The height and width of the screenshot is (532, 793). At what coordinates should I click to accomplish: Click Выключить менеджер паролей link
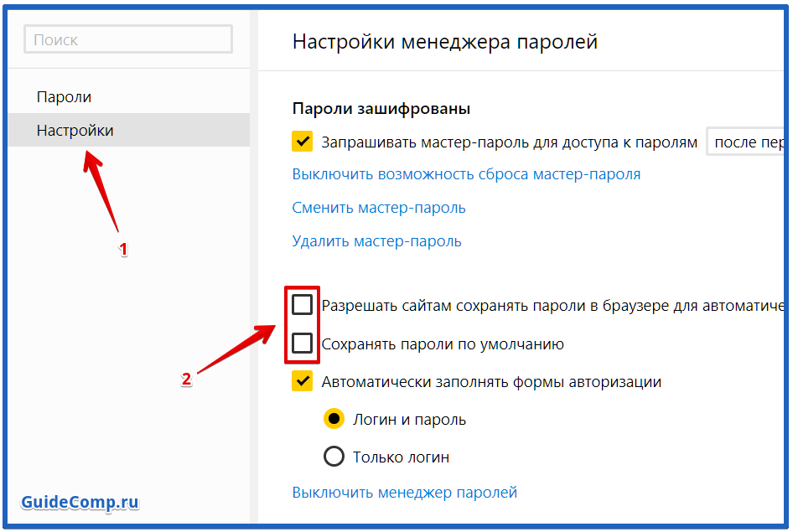click(x=405, y=492)
